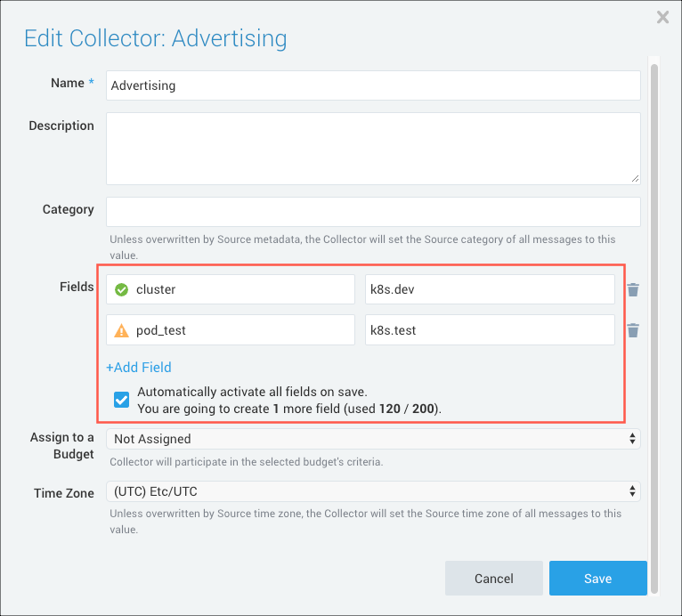Select the Category input box
Viewport: 682px width, 616px height.
[373, 212]
